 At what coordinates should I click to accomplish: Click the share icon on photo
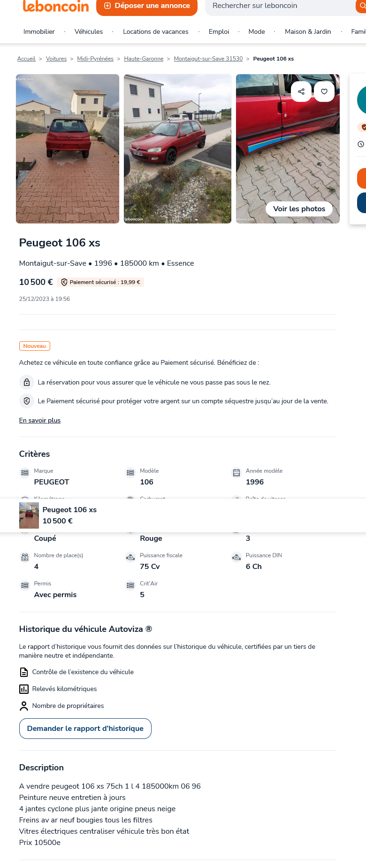pos(301,92)
